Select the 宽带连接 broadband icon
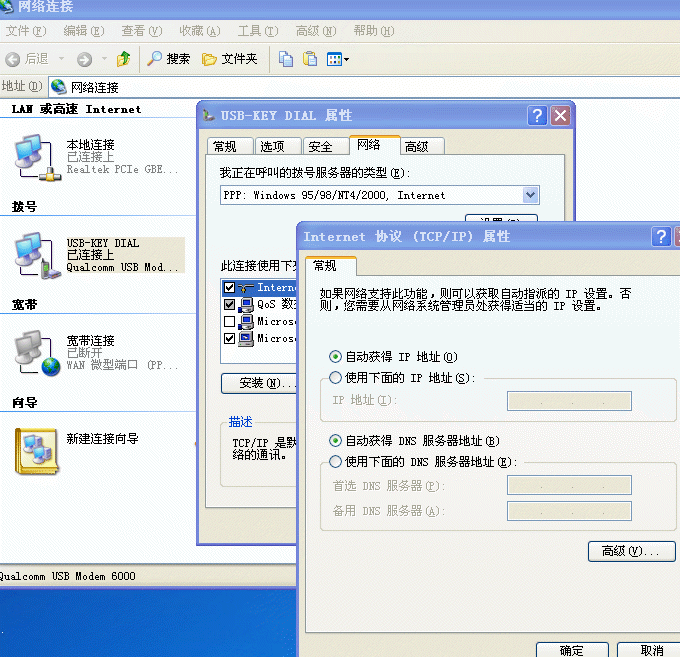Screen dimensions: 680x657 (x=37, y=353)
